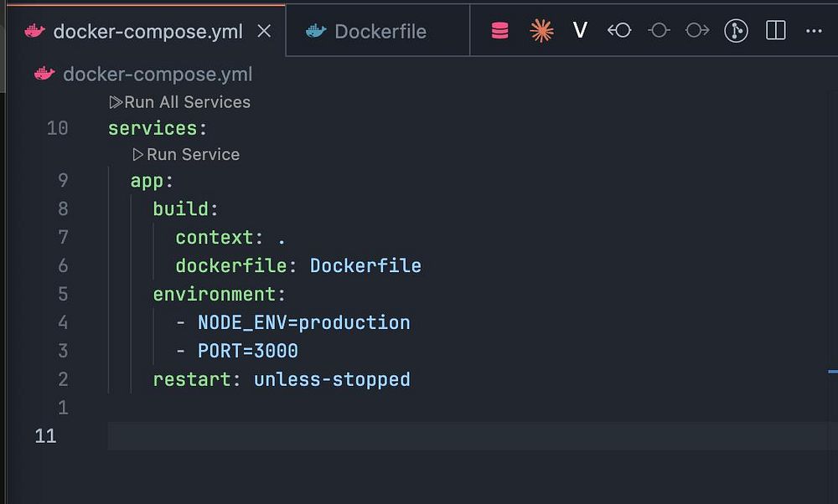Split the editor with split icon
This screenshot has width=838, height=504.
point(776,31)
